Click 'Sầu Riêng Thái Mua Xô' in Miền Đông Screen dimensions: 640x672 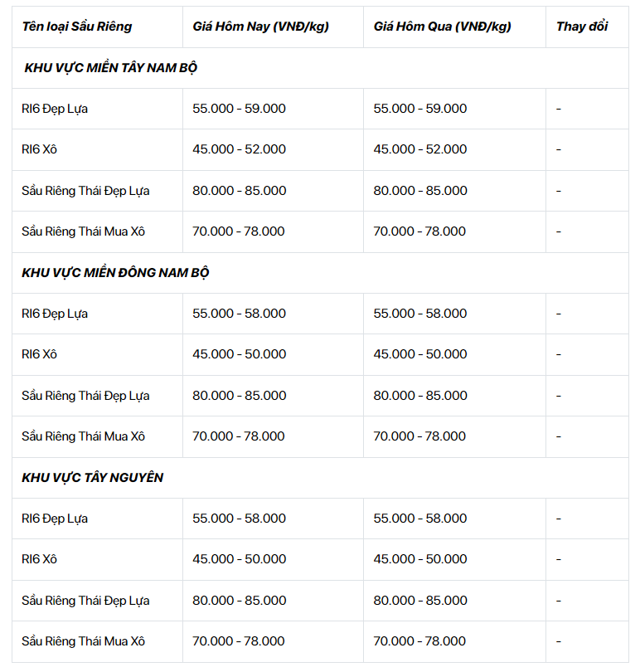click(83, 436)
